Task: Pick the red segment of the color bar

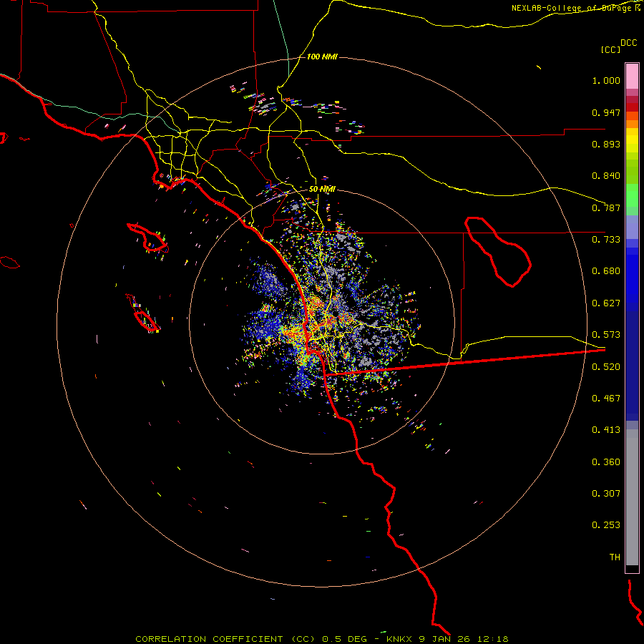Action: 632,107
